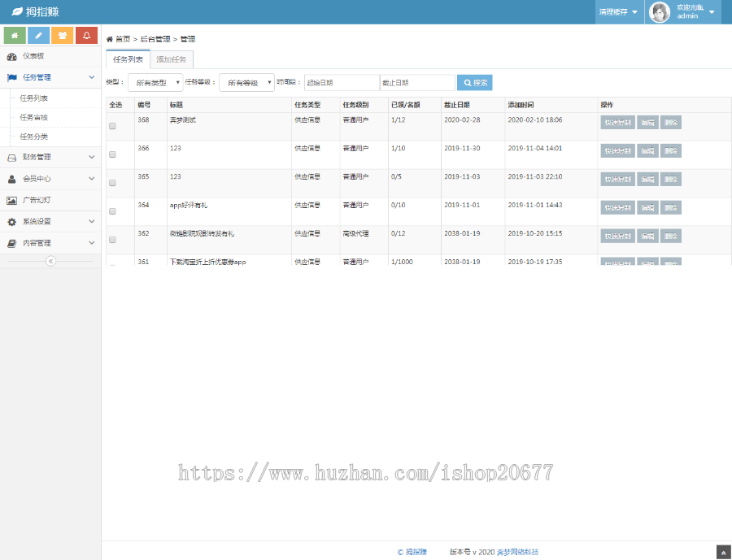The height and width of the screenshot is (560, 732).
Task: Tick the checkbox for task 362
Action: coord(112,240)
